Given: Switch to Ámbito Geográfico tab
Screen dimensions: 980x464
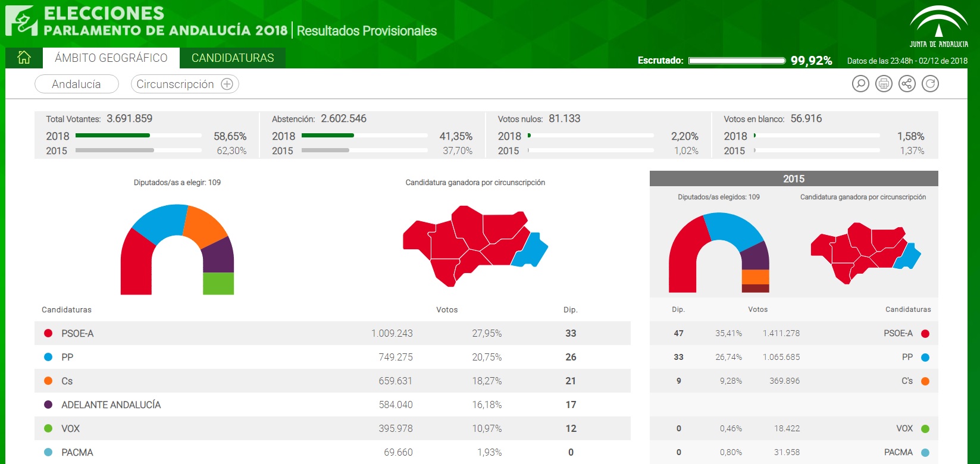Looking at the screenshot, I should click(111, 58).
